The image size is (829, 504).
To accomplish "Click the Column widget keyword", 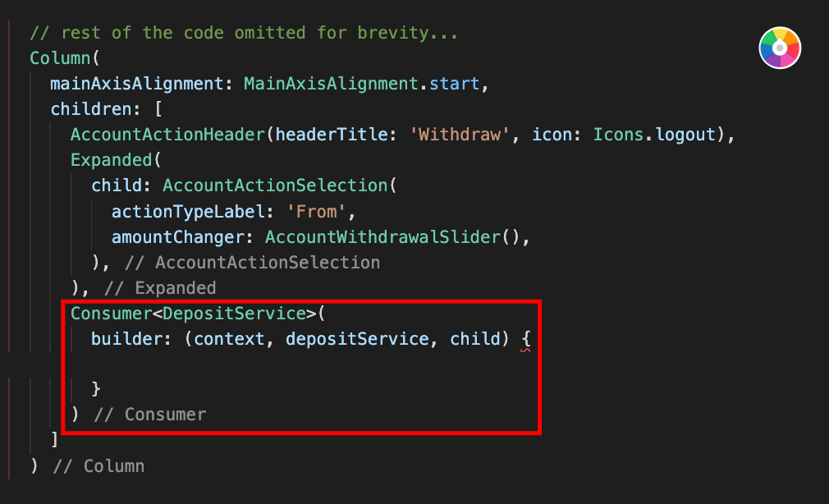I will pos(60,58).
